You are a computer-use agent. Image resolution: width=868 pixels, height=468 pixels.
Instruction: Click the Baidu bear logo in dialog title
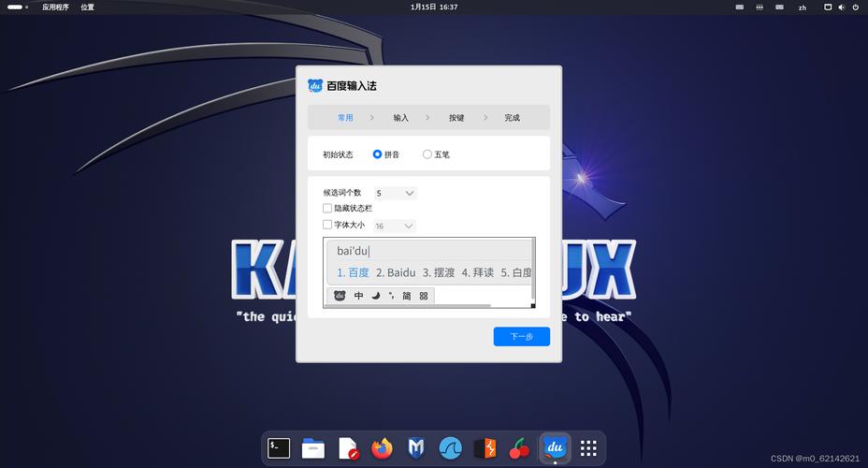pos(315,85)
